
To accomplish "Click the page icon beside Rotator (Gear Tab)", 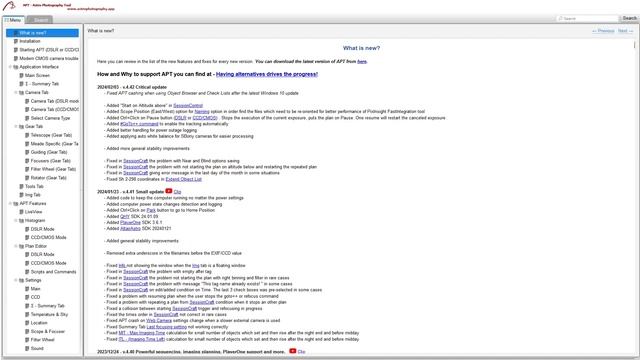I will [x=27, y=178].
